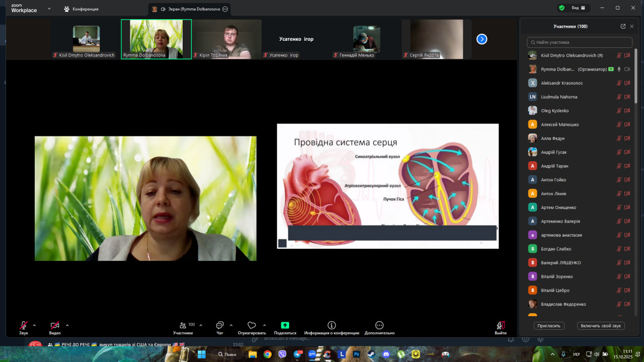Click the Включить свой звук button
The image size is (644, 362).
coord(601,326)
